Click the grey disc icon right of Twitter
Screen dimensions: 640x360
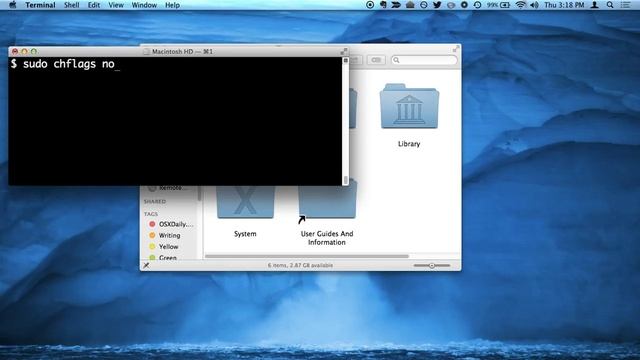(x=451, y=5)
